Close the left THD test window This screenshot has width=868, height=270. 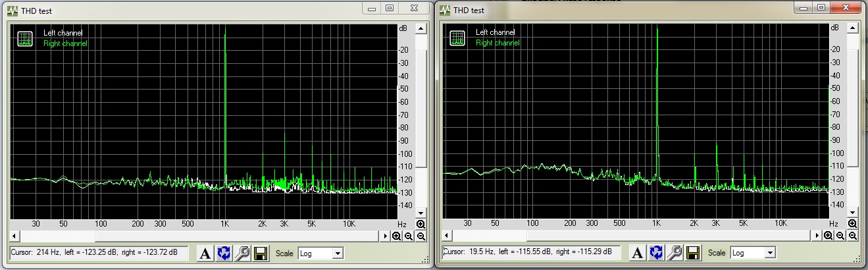tap(414, 8)
